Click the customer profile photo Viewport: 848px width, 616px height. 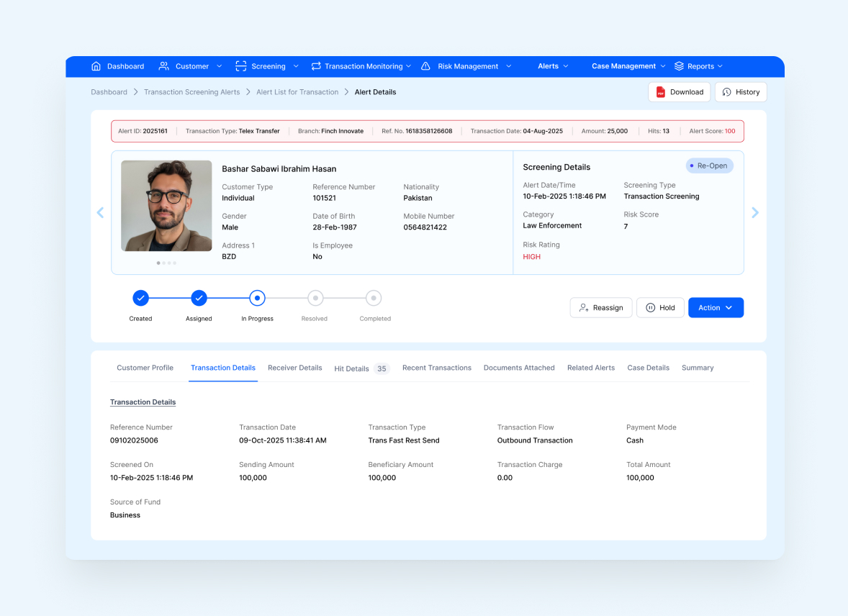pyautogui.click(x=166, y=206)
